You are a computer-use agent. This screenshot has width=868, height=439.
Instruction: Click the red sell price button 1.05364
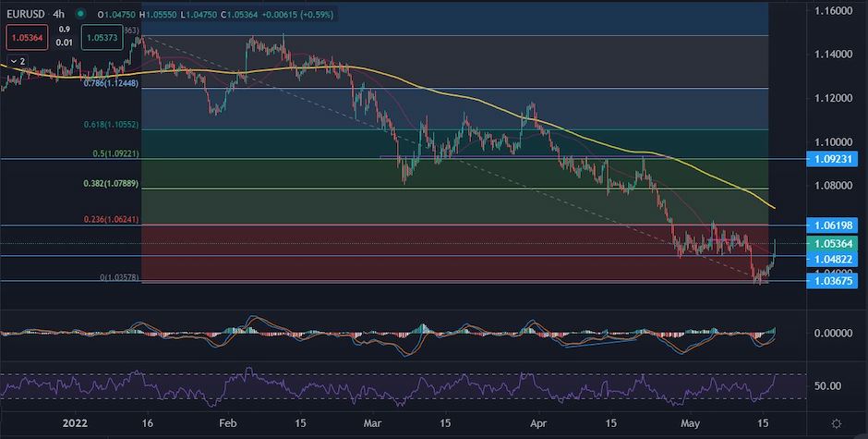(x=27, y=38)
